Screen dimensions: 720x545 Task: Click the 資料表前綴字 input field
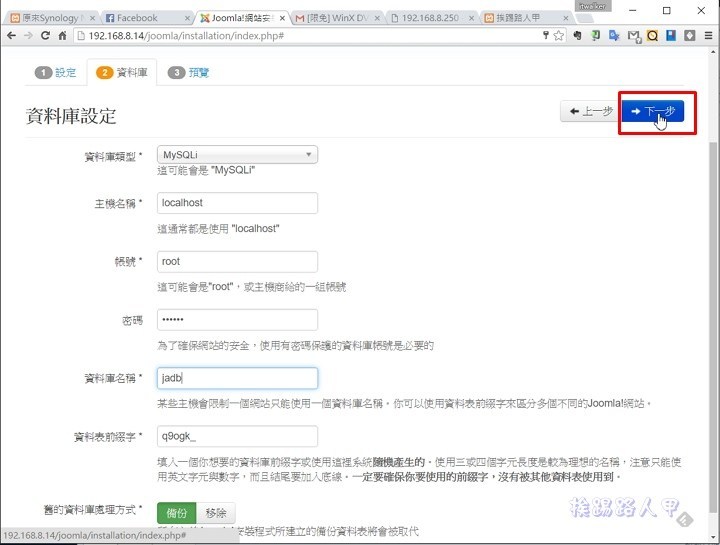click(237, 436)
